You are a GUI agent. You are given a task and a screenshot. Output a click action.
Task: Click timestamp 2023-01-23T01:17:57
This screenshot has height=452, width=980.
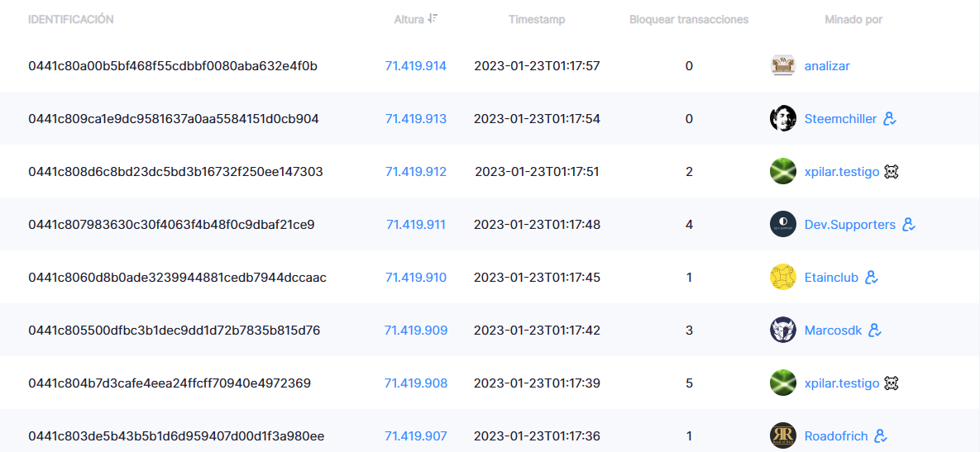point(537,65)
